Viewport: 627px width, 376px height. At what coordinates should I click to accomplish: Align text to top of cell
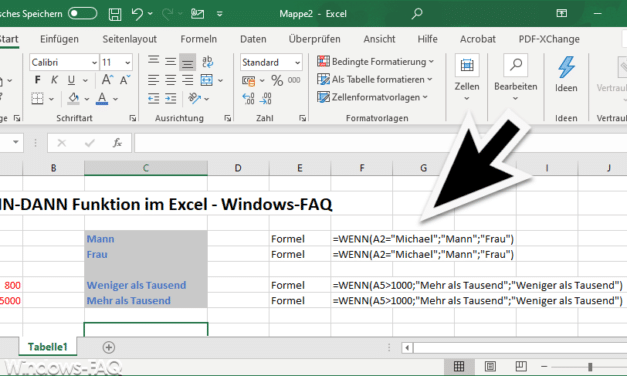click(153, 61)
